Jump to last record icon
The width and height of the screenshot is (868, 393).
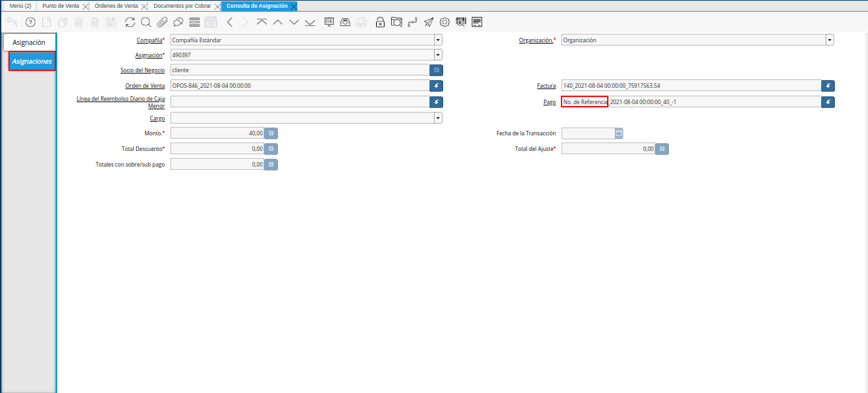[310, 22]
